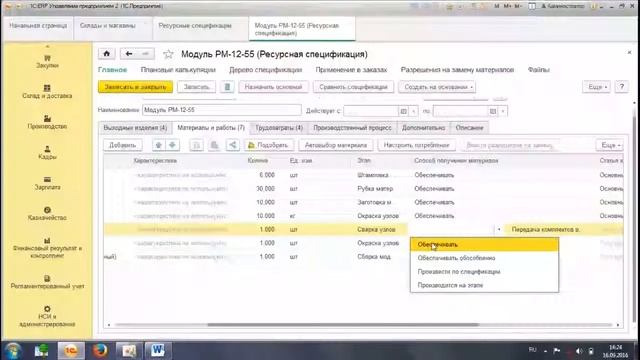
Task: Open the Файлы link
Action: [538, 70]
